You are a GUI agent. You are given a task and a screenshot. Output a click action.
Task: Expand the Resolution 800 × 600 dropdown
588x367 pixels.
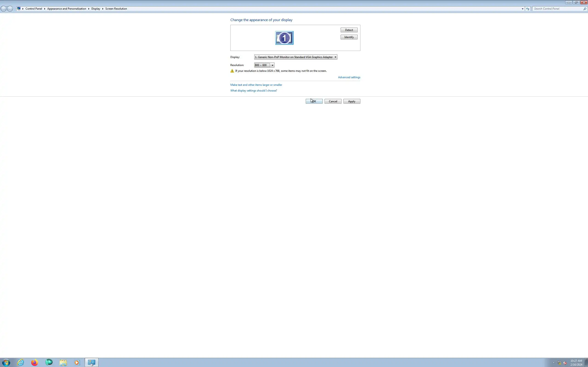264,65
